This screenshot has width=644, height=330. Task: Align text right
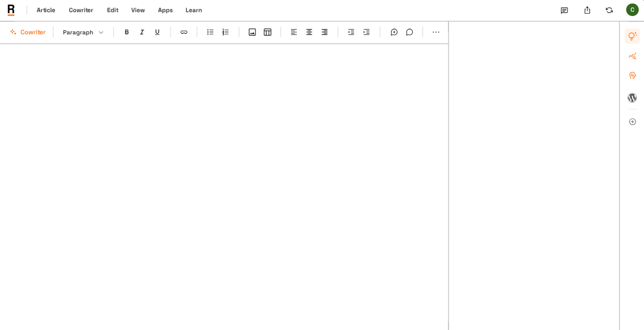(x=325, y=32)
